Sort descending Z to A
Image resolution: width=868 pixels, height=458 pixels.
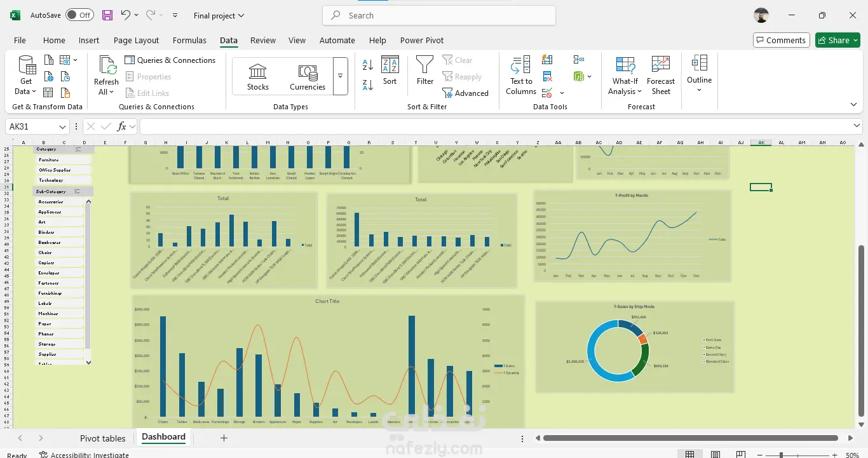tap(367, 84)
